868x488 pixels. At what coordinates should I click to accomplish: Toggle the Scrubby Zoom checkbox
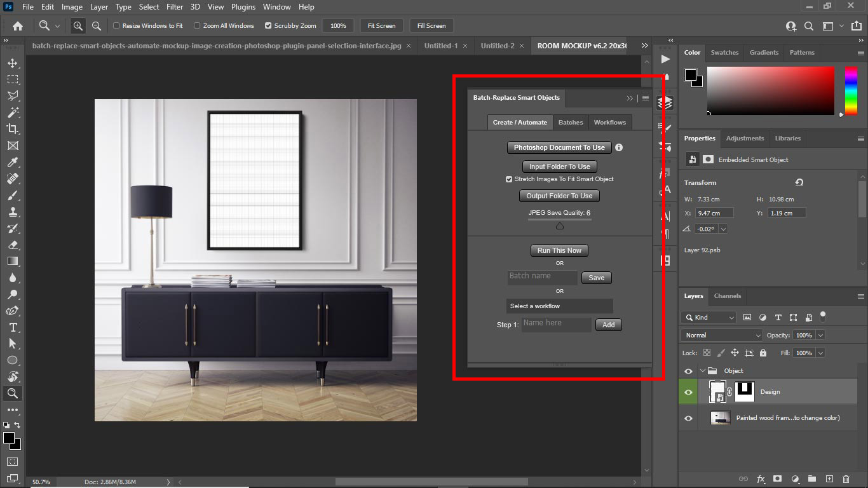pos(269,25)
